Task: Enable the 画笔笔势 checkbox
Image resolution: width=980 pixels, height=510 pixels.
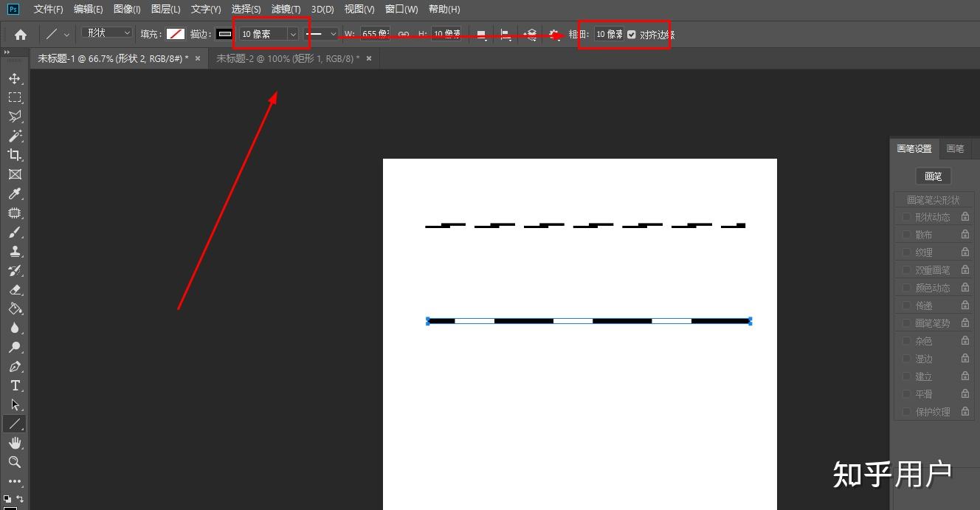Action: click(906, 323)
